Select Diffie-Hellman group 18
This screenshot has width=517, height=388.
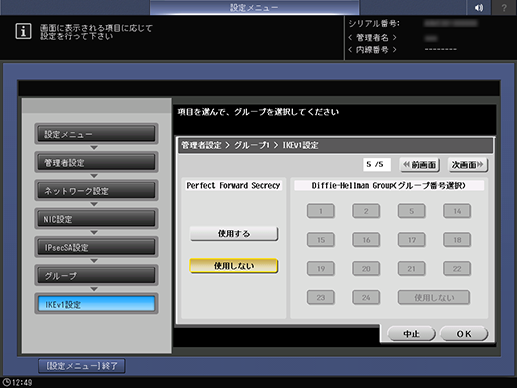[x=457, y=240]
